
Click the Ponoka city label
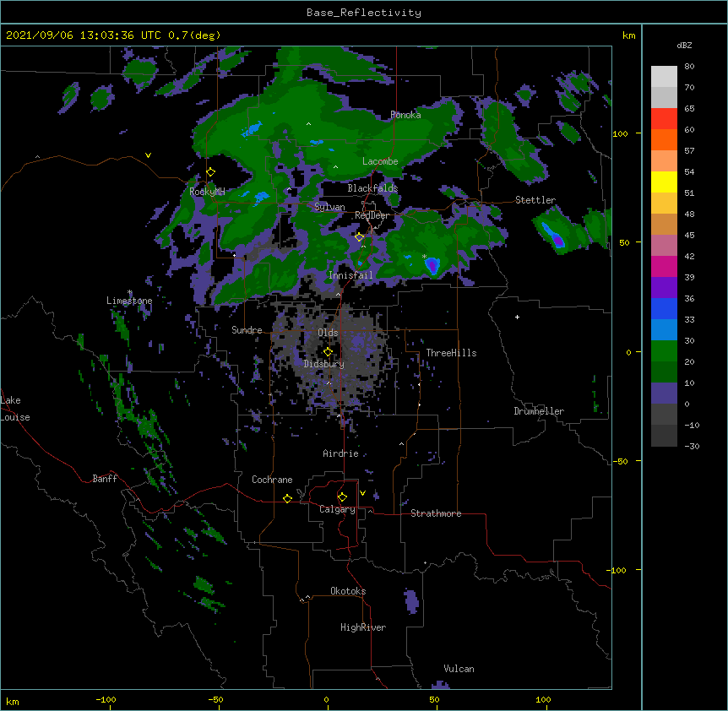(x=405, y=115)
